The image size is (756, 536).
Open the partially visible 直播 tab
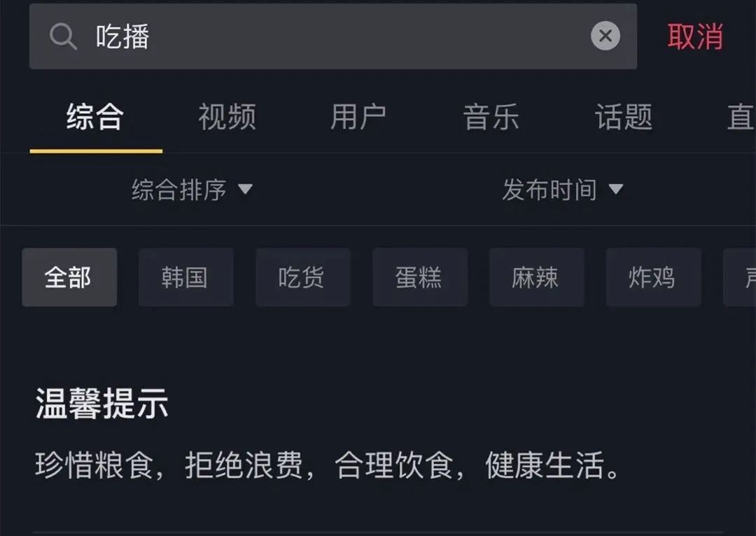pos(741,117)
